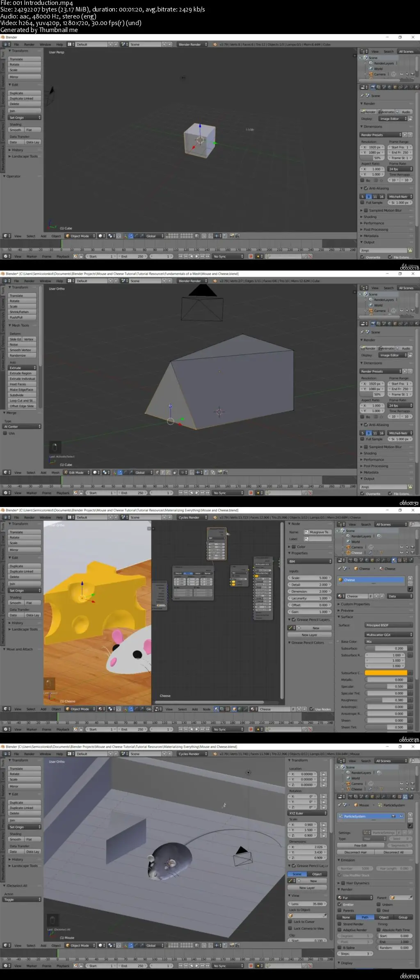Image resolution: width=420 pixels, height=980 pixels.
Task: Click Animation render button in 00:00:18 frame
Action: (386, 112)
